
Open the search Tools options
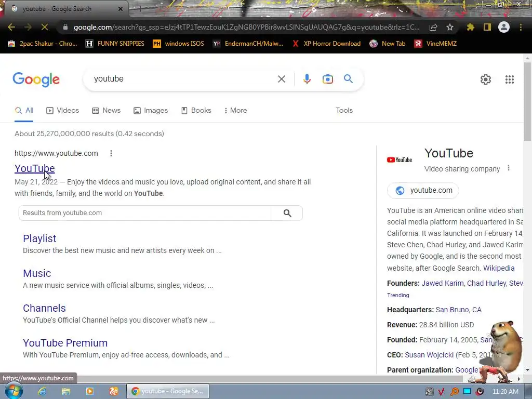tap(344, 111)
